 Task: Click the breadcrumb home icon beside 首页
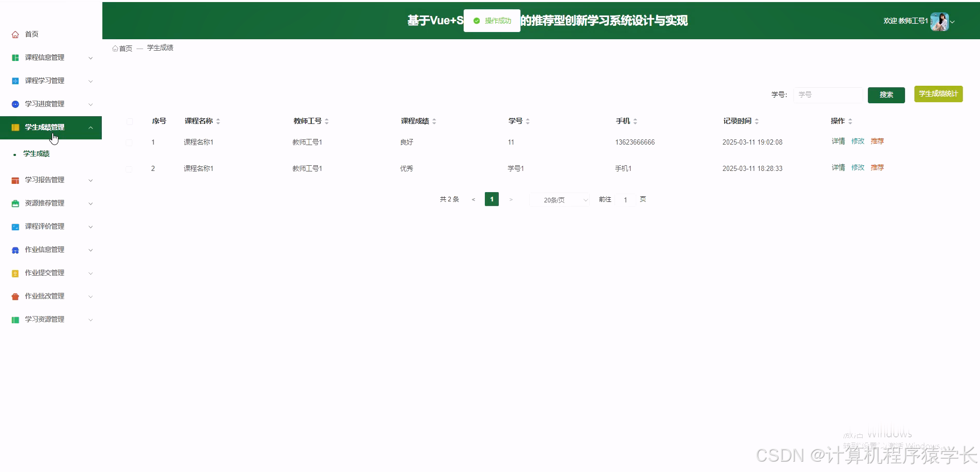point(115,48)
